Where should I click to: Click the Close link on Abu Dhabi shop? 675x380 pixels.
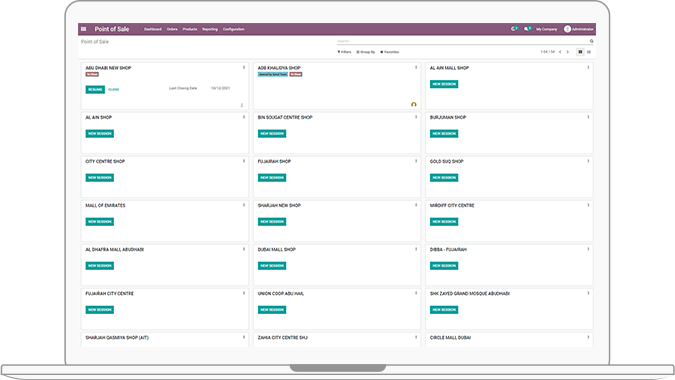(x=114, y=90)
